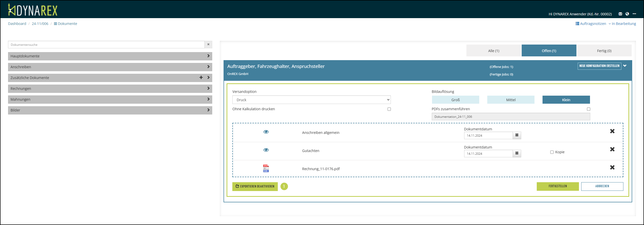Click the globe icon in header
Viewport: 644px width, 225px height.
coord(627,14)
